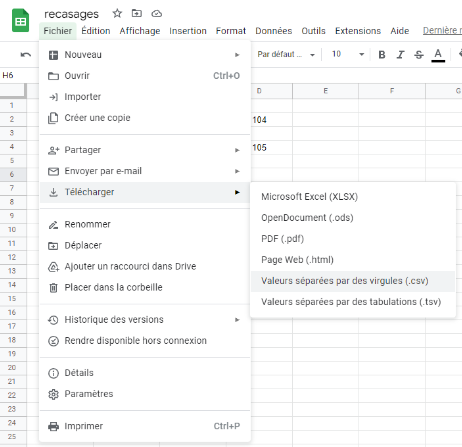462x447 pixels.
Task: Open the Outils menu
Action: point(313,31)
